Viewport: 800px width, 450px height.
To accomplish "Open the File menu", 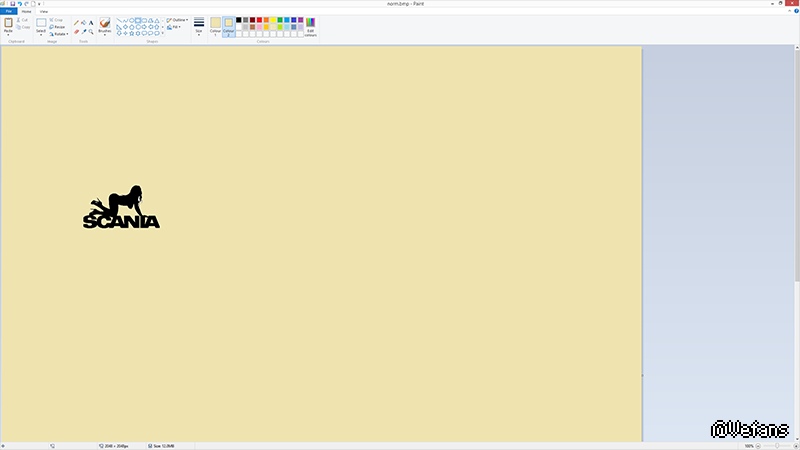I will (x=8, y=11).
